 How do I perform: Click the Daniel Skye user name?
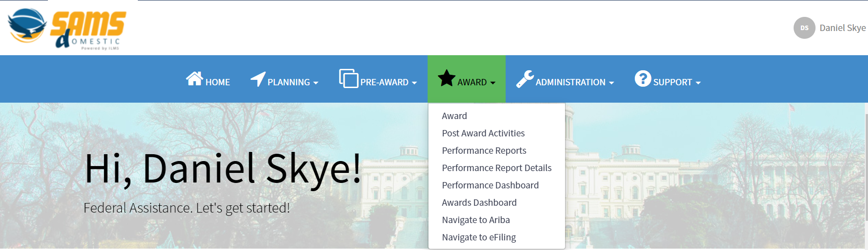coord(842,28)
